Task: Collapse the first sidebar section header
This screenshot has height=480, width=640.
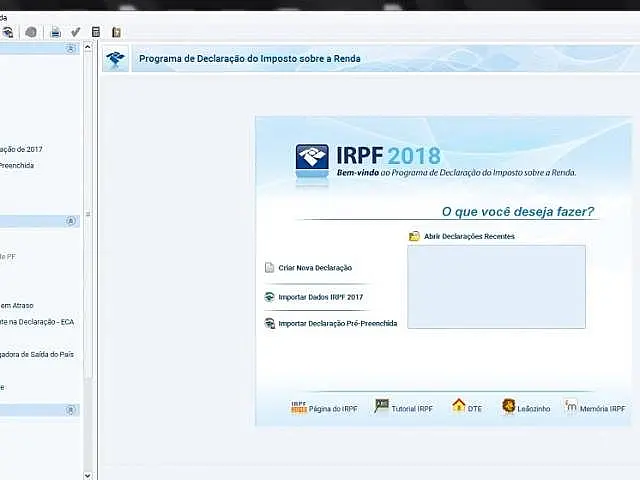Action: [71, 49]
